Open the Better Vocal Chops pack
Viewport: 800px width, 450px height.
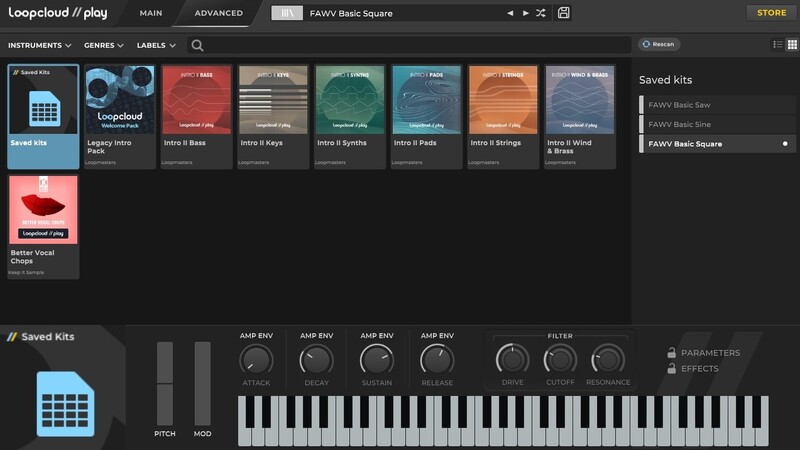[43, 227]
